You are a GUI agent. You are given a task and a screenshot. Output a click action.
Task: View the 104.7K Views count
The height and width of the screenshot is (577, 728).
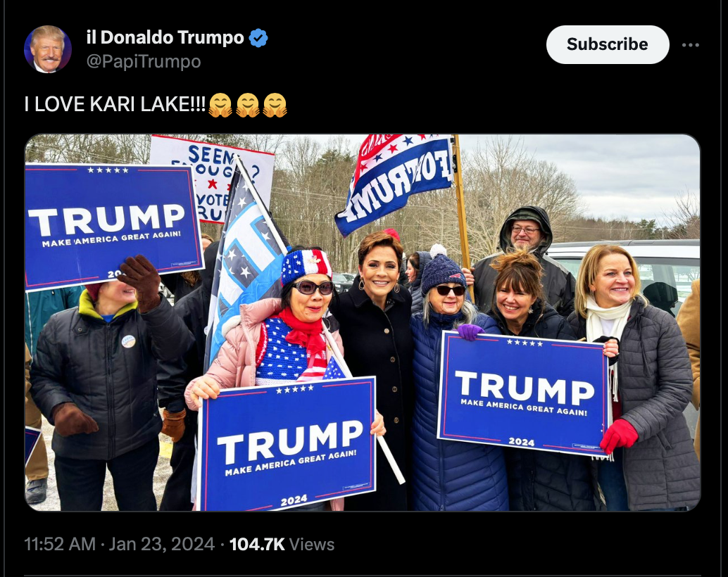(282, 544)
